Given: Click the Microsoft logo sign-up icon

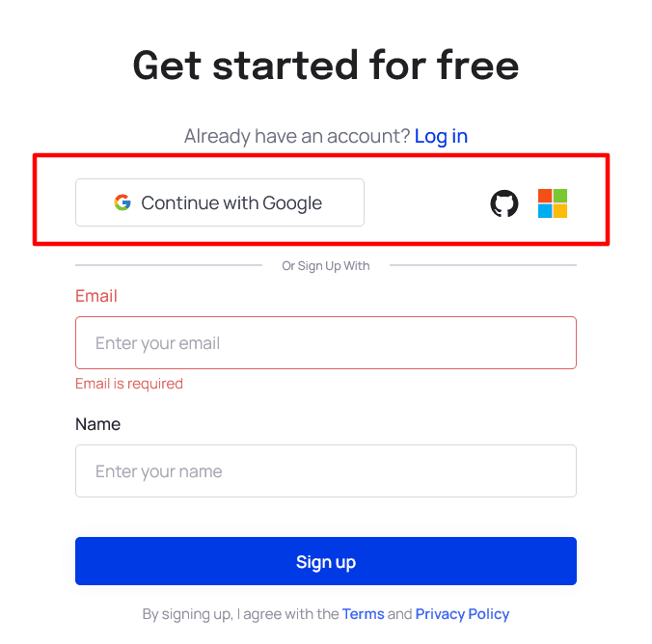Looking at the screenshot, I should pyautogui.click(x=553, y=203).
